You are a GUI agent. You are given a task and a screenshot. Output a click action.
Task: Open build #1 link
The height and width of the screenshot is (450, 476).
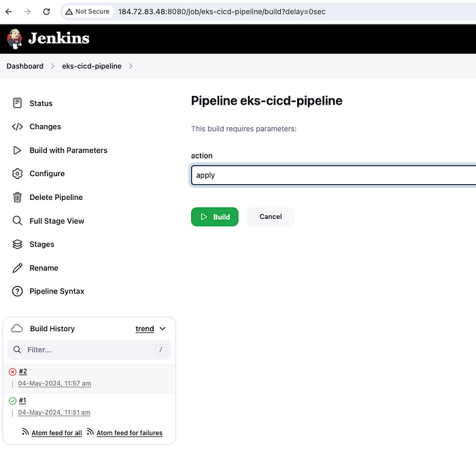(x=22, y=400)
